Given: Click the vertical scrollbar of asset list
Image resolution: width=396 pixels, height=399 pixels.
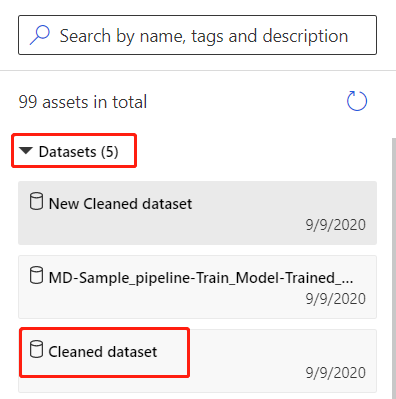Looking at the screenshot, I should [394, 268].
